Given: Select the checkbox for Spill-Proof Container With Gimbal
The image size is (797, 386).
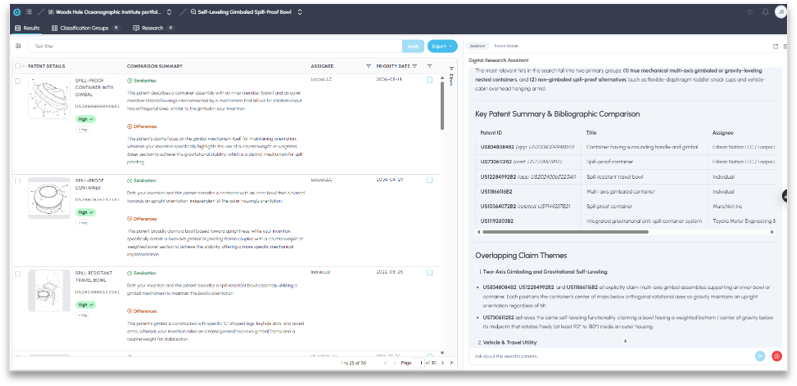Looking at the screenshot, I should (x=18, y=80).
